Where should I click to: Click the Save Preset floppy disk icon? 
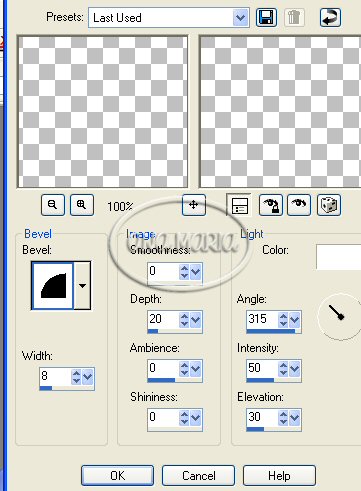[266, 17]
